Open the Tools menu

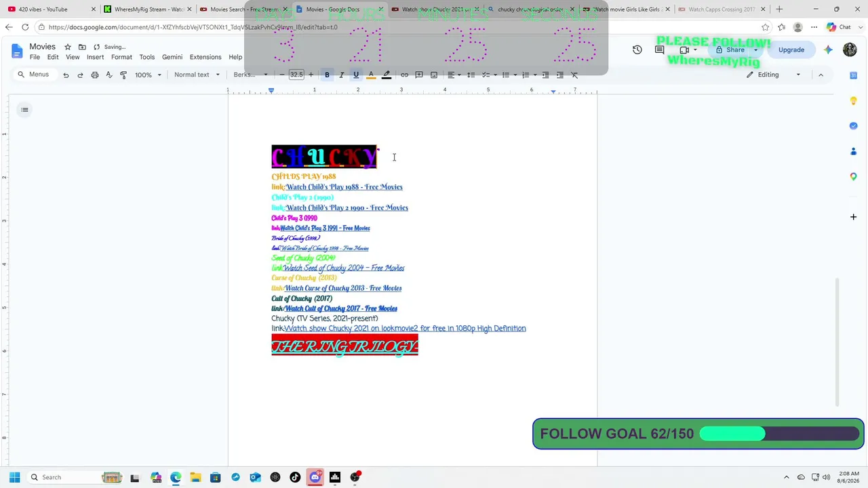[147, 57]
